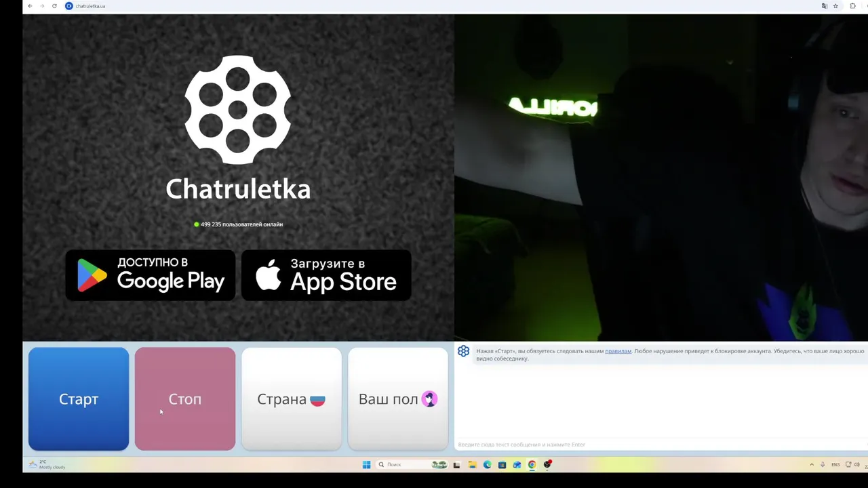Reload the page with refresh icon
The image size is (868, 488).
(54, 6)
